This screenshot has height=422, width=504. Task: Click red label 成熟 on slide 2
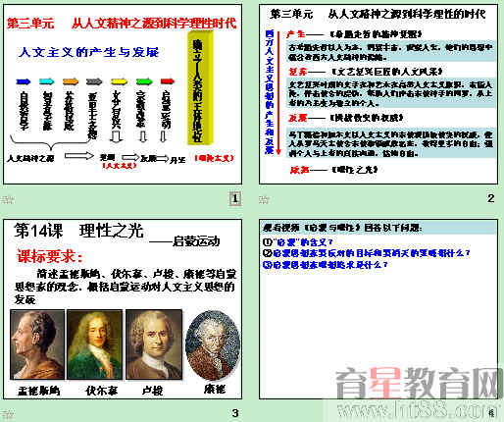click(x=299, y=170)
